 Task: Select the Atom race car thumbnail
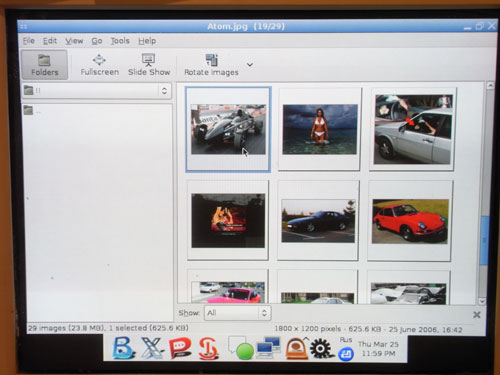[228, 129]
